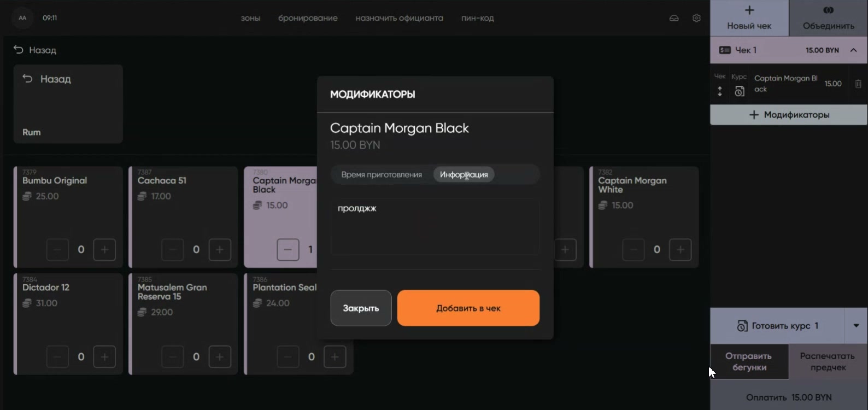Open Модификаторы in the check panel
868x410 pixels.
click(x=789, y=115)
